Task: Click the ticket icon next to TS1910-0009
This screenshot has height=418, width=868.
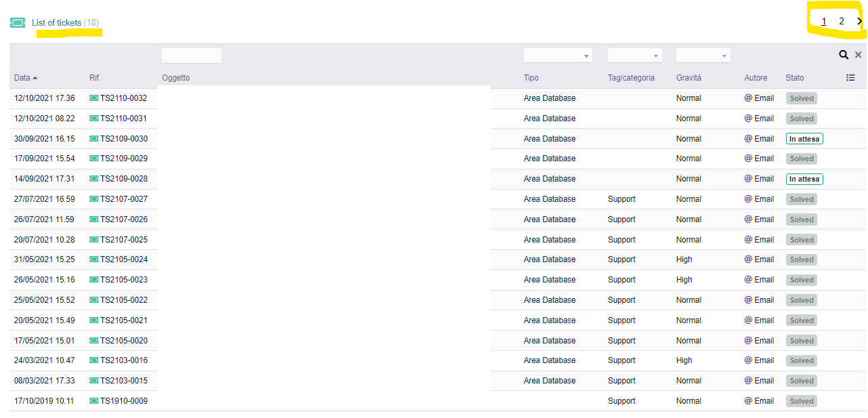Action: pyautogui.click(x=94, y=400)
